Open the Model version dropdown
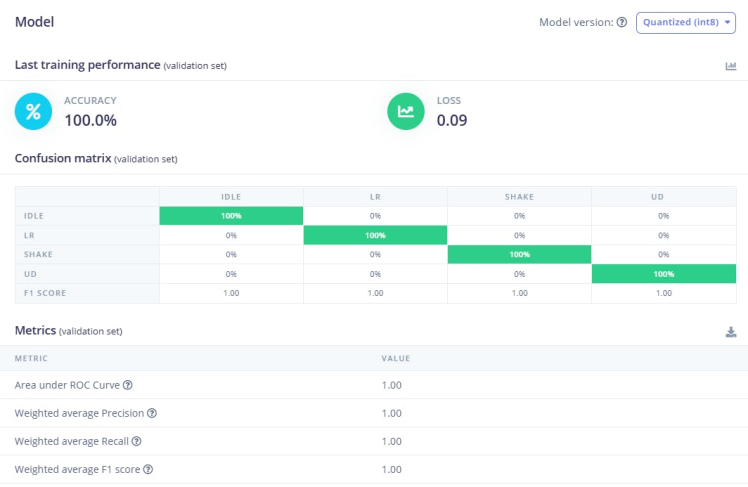748x487 pixels. point(685,22)
